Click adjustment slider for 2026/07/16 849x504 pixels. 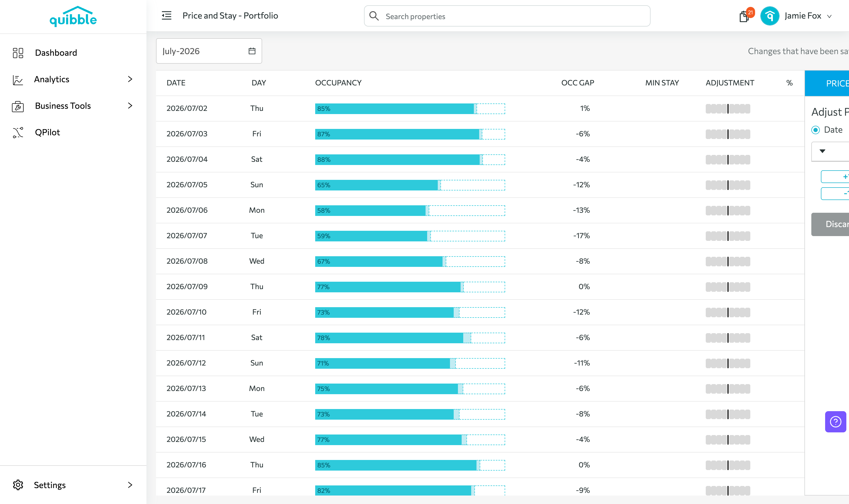tap(728, 465)
